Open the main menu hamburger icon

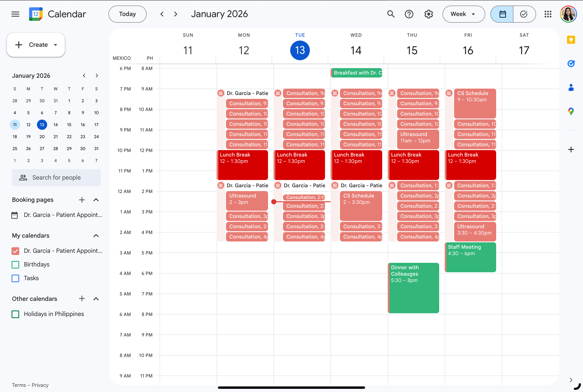pyautogui.click(x=15, y=14)
